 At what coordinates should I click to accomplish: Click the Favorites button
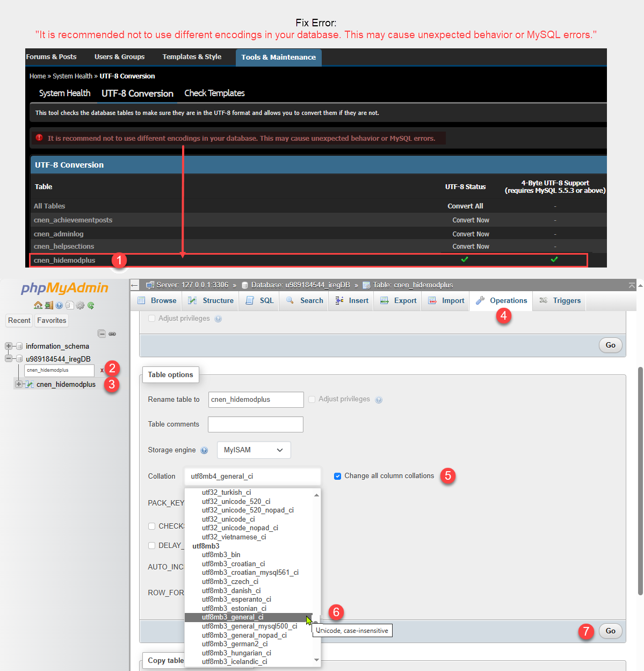tap(52, 321)
